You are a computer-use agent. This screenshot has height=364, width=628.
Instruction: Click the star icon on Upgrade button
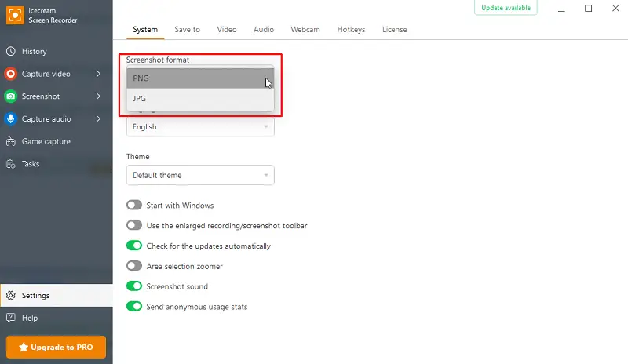click(24, 348)
